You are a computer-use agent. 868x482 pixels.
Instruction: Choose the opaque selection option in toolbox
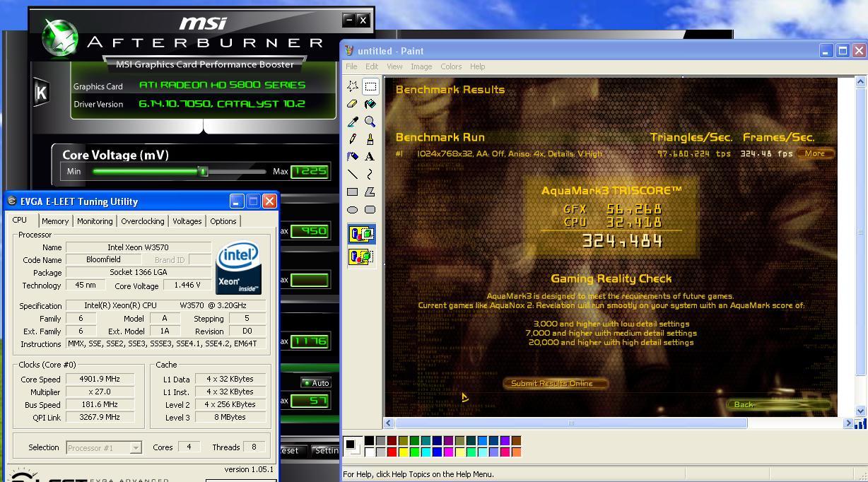362,234
